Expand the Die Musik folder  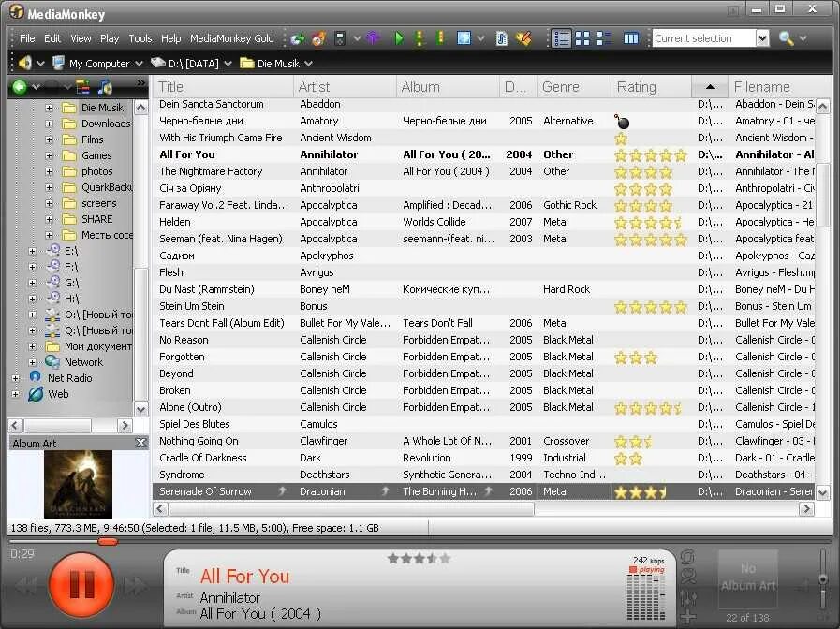point(49,108)
